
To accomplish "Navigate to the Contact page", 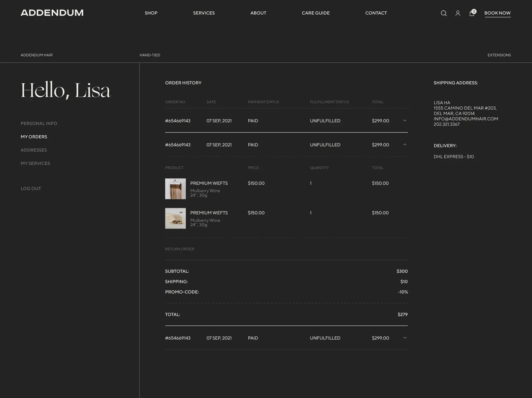I will pos(376,13).
